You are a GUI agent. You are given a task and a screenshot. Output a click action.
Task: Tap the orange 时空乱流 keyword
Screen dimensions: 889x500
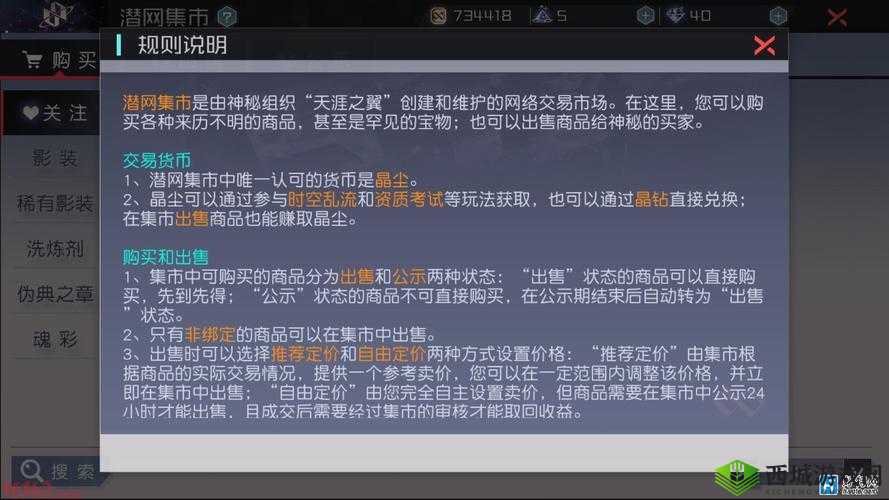(322, 200)
